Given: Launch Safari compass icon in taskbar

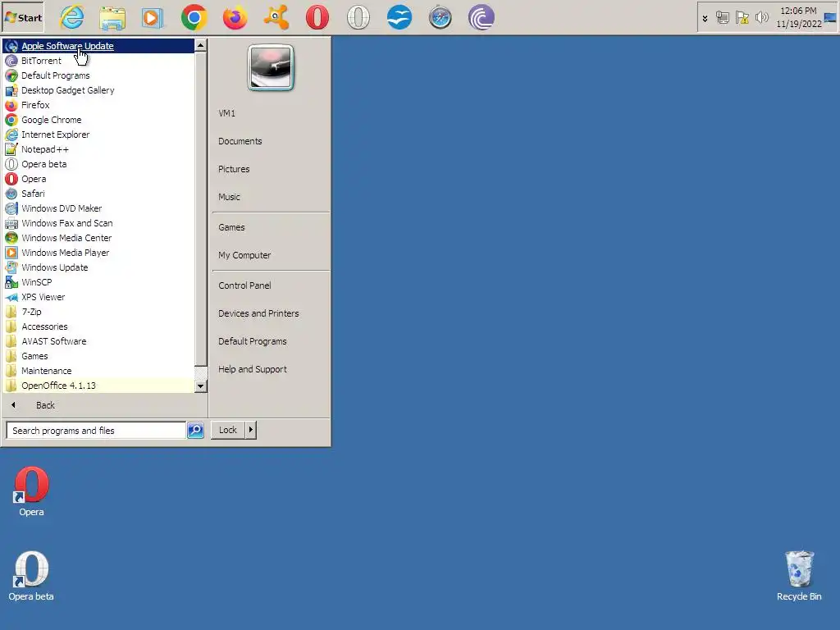Looking at the screenshot, I should click(441, 17).
